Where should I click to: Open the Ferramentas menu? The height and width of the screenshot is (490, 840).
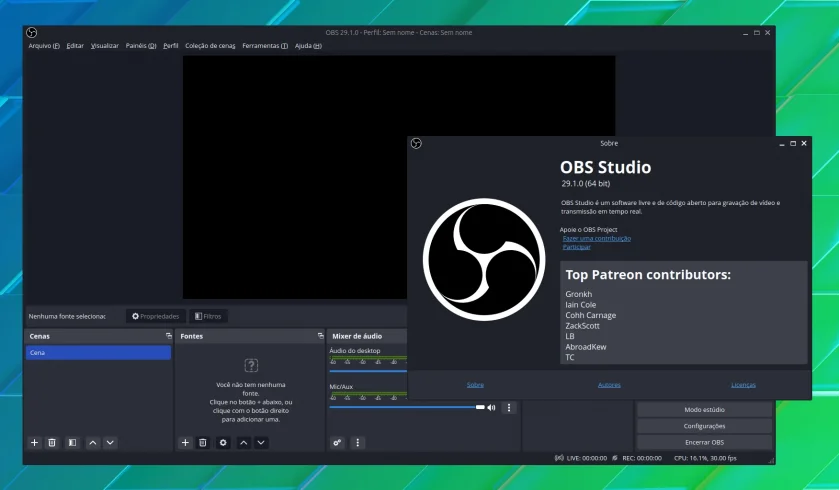point(265,46)
